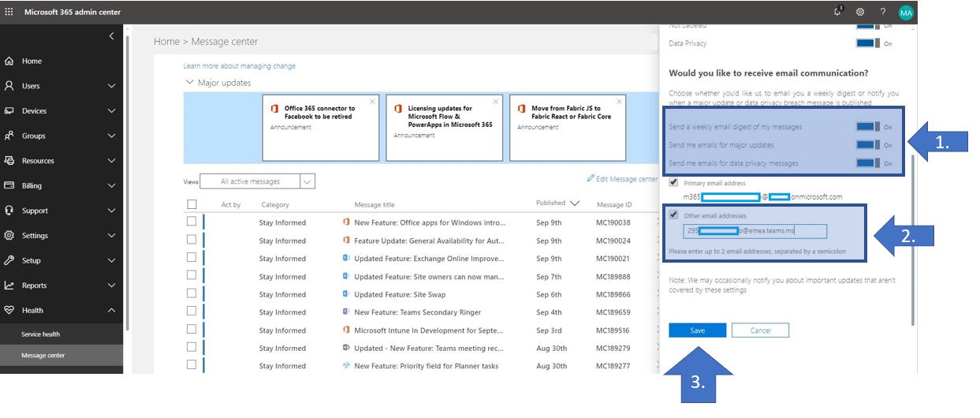Screen dimensions: 980x418
Task: Click the Groups icon in sidebar
Action: [x=9, y=136]
